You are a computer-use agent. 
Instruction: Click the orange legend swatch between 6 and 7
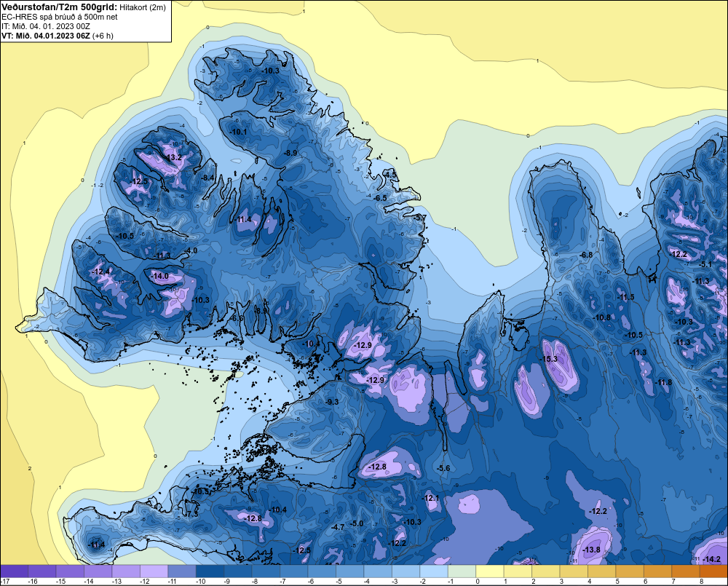[658, 571]
